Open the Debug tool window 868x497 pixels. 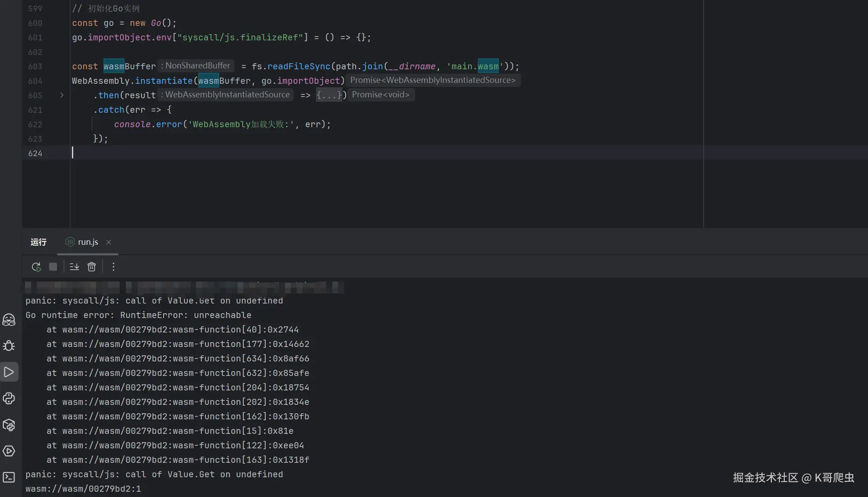click(9, 346)
